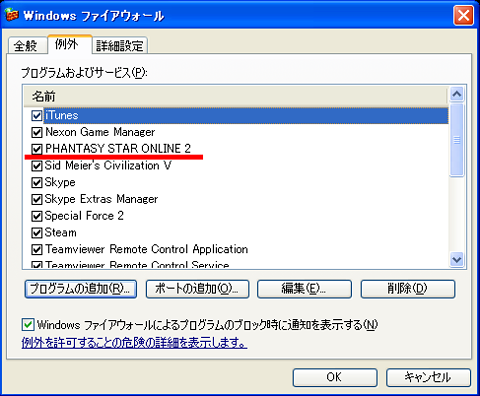This screenshot has width=480, height=396.
Task: Click the vertical scrollbar thumb
Action: point(457,140)
